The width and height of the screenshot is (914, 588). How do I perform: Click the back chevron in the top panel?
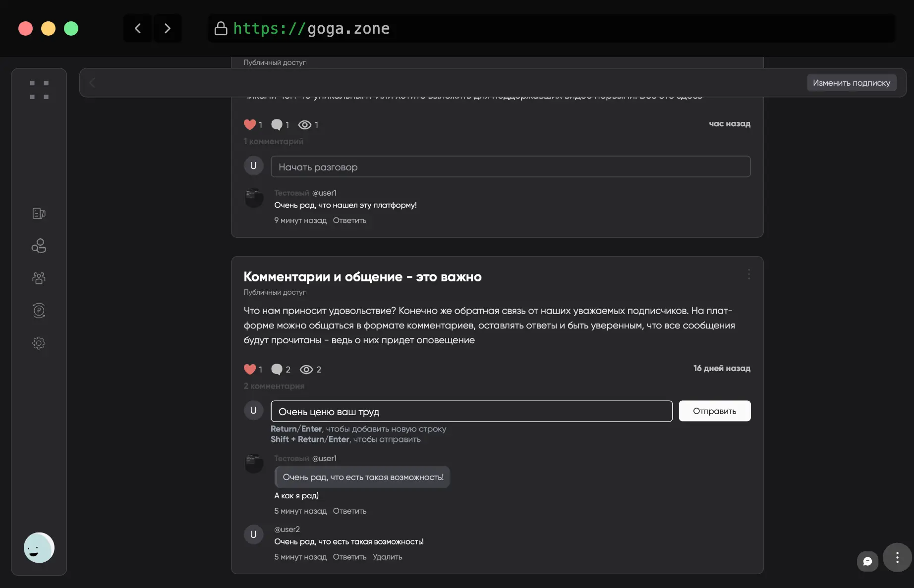click(92, 83)
